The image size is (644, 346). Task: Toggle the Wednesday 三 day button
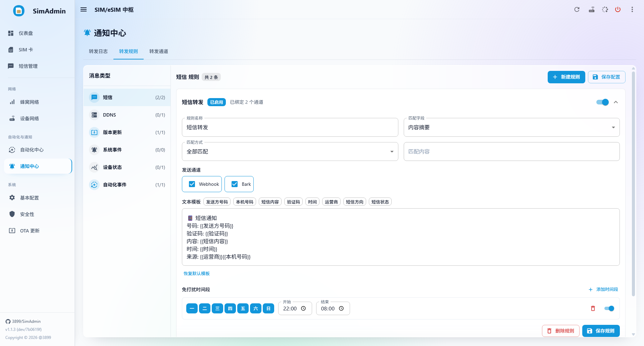point(217,308)
